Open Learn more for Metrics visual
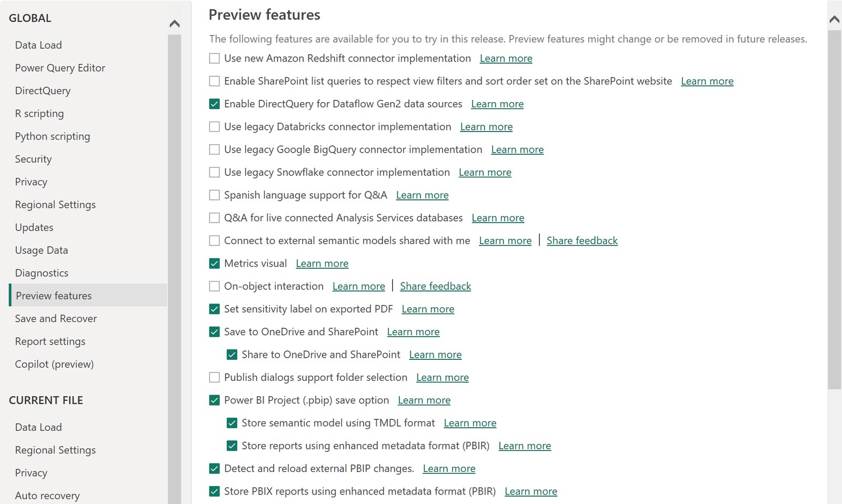 click(322, 264)
